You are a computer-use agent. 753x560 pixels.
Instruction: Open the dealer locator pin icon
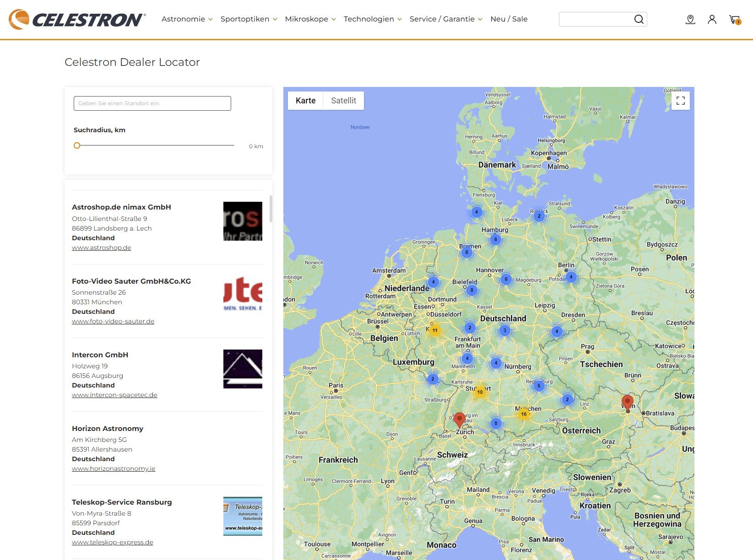point(690,19)
